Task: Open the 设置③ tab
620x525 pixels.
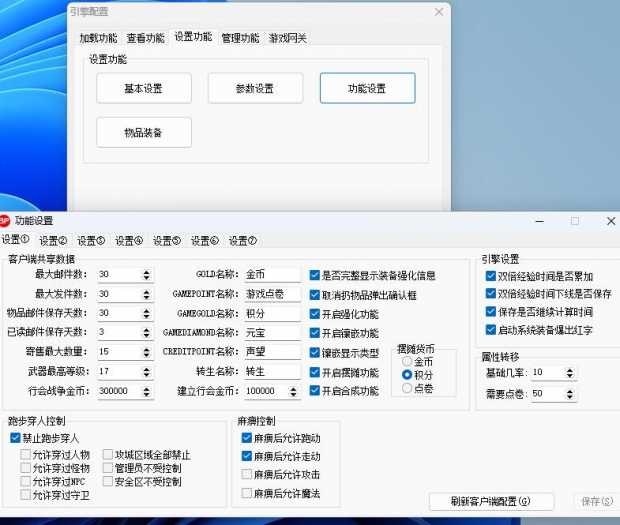Action: 92,241
